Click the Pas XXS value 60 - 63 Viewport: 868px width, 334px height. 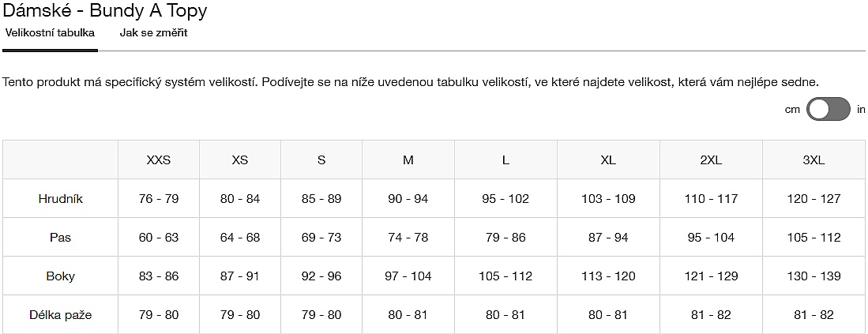click(159, 238)
